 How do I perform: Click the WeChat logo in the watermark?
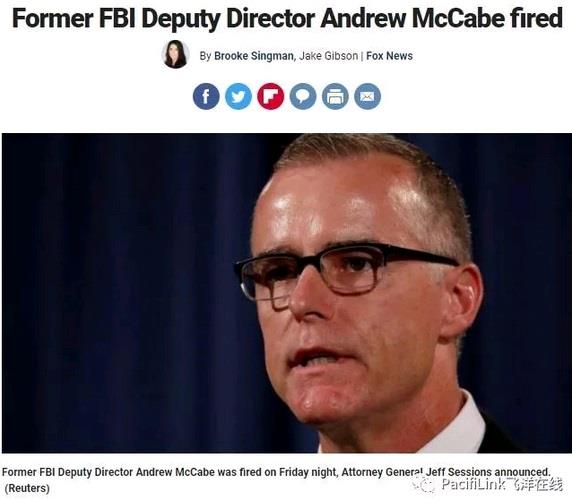(425, 484)
